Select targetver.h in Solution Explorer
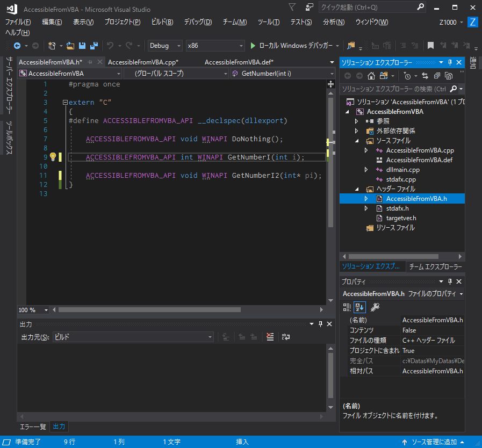The height and width of the screenshot is (448, 482). point(401,218)
